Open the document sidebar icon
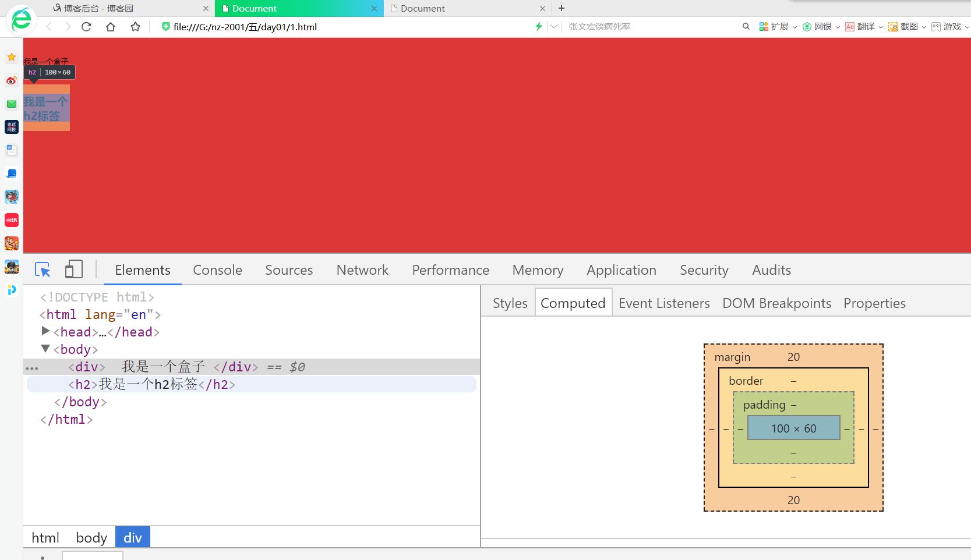The height and width of the screenshot is (560, 971). click(12, 150)
